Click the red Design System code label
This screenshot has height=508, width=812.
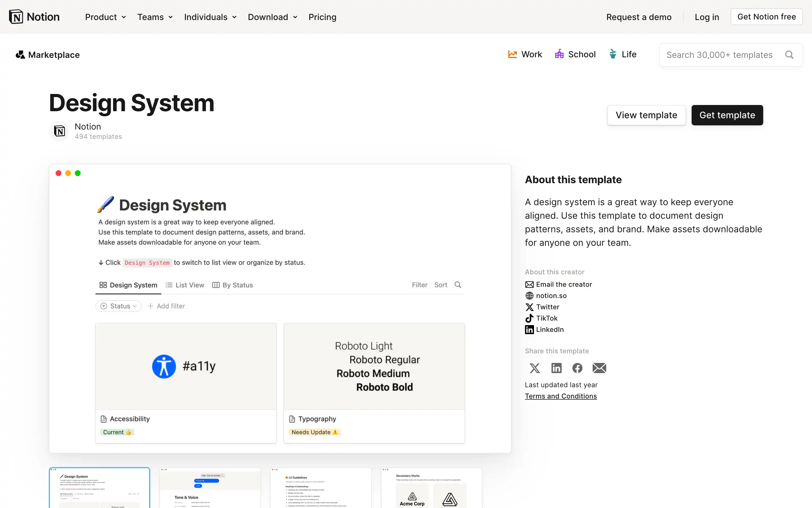click(x=147, y=263)
